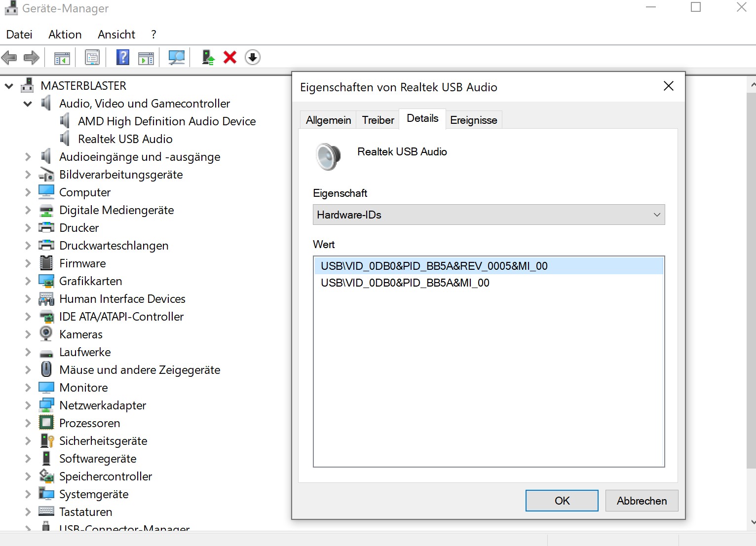Switch to the Ereignisse tab

[x=474, y=120]
